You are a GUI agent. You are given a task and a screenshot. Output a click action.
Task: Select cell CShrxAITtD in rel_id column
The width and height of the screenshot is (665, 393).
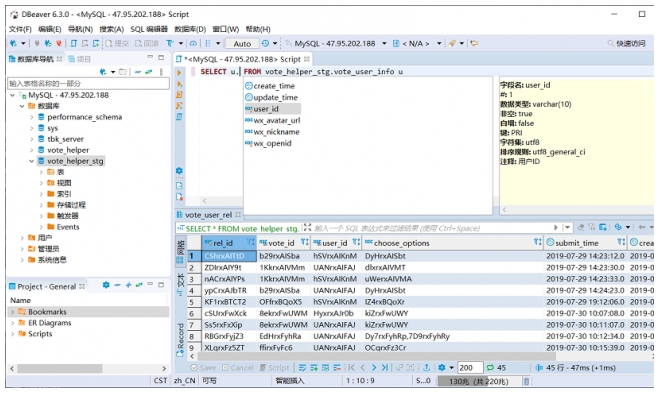click(229, 256)
